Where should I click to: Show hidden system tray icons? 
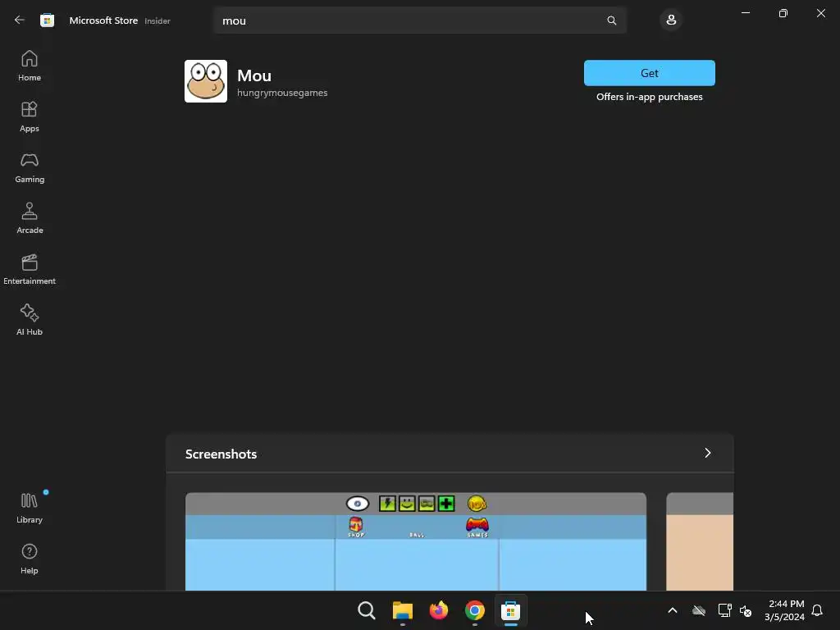point(673,610)
